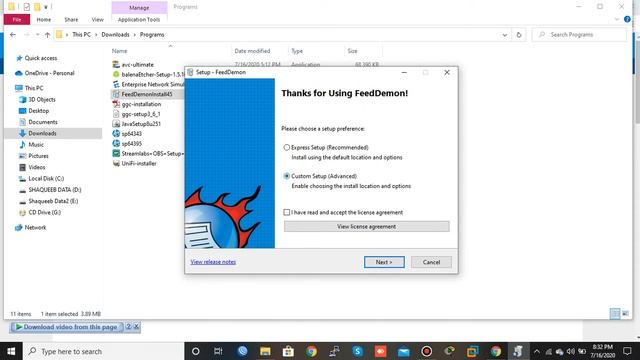This screenshot has height=360, width=640.
Task: Open Explorer help question mark icon
Action: (x=627, y=19)
